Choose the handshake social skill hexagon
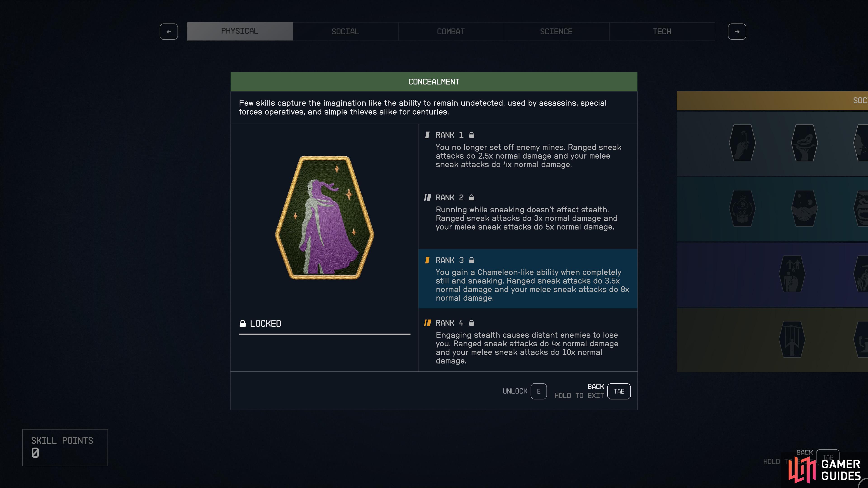Viewport: 868px width, 488px height. pos(804,208)
